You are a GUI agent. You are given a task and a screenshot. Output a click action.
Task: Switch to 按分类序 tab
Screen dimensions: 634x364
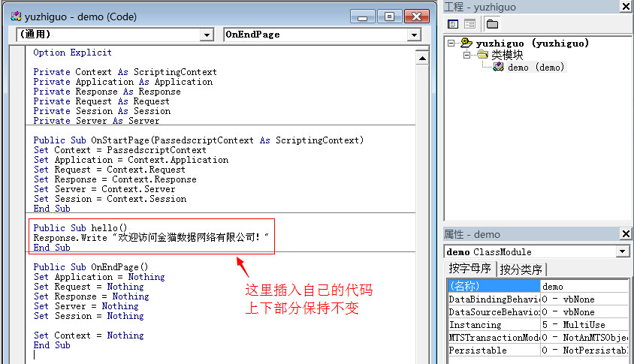[521, 269]
